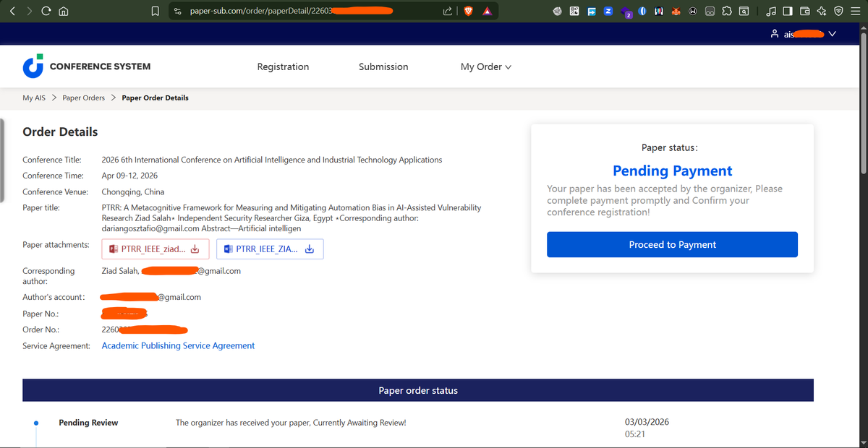
Task: Open the browser hamburger main menu
Action: coord(855,11)
